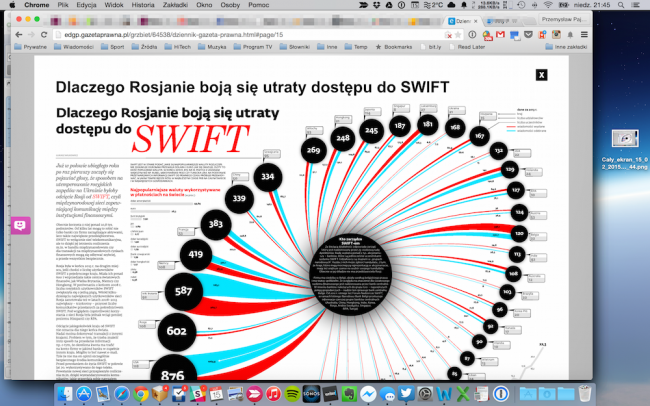
Task: Open the 1Password extension in Chrome toolbar
Action: pos(472,35)
